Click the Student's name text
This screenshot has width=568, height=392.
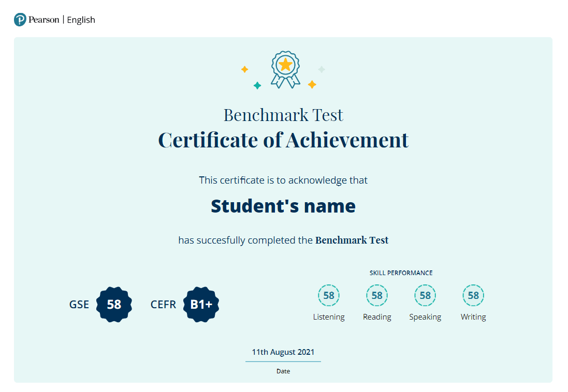click(x=283, y=206)
